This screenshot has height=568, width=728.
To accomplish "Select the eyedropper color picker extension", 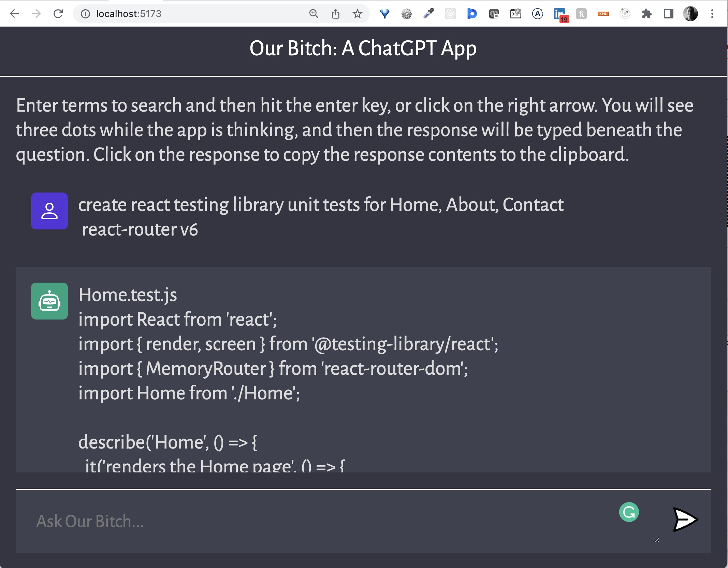I will click(x=428, y=14).
